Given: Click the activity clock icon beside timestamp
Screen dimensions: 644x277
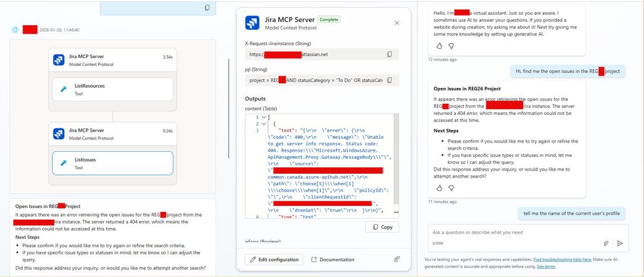Looking at the screenshot, I should 15,30.
